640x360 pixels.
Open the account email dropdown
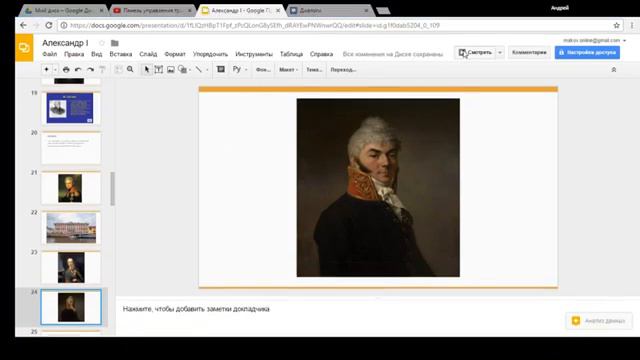[595, 40]
